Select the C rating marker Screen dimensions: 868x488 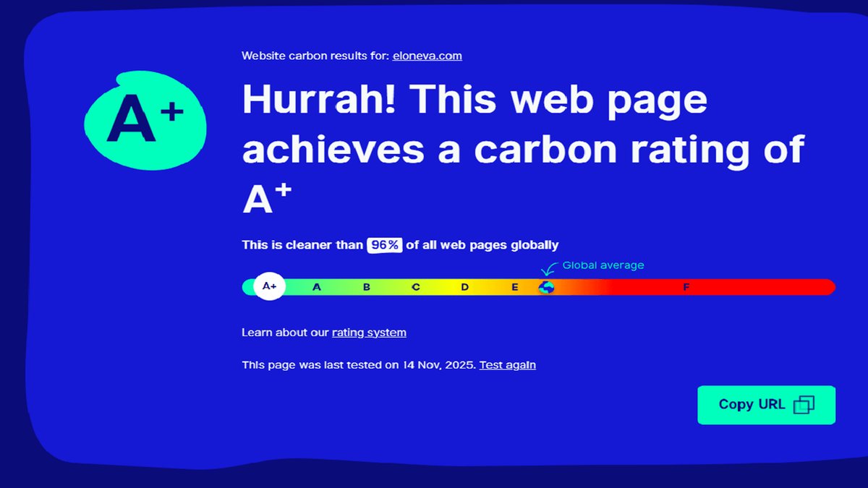pos(415,286)
